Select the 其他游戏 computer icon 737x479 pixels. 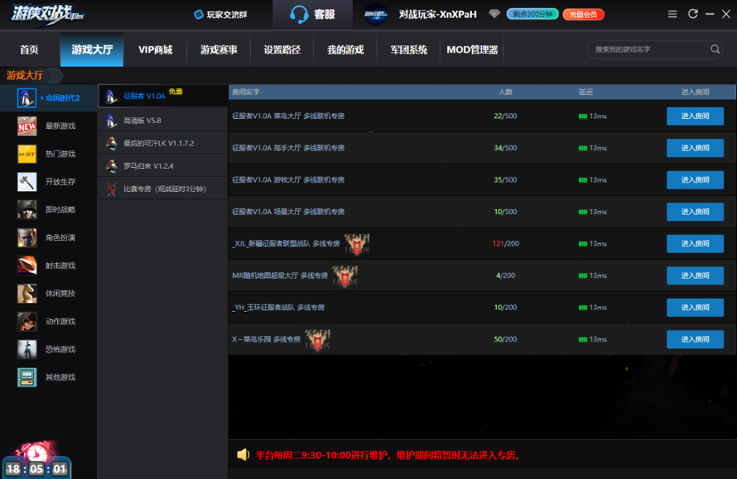coord(27,377)
